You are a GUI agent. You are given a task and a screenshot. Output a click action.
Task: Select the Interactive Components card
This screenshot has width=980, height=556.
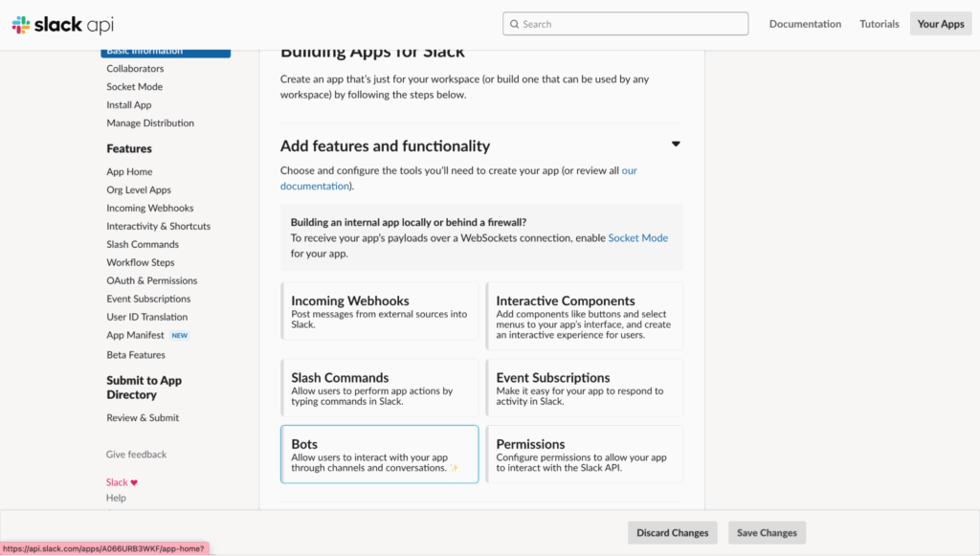(x=584, y=310)
